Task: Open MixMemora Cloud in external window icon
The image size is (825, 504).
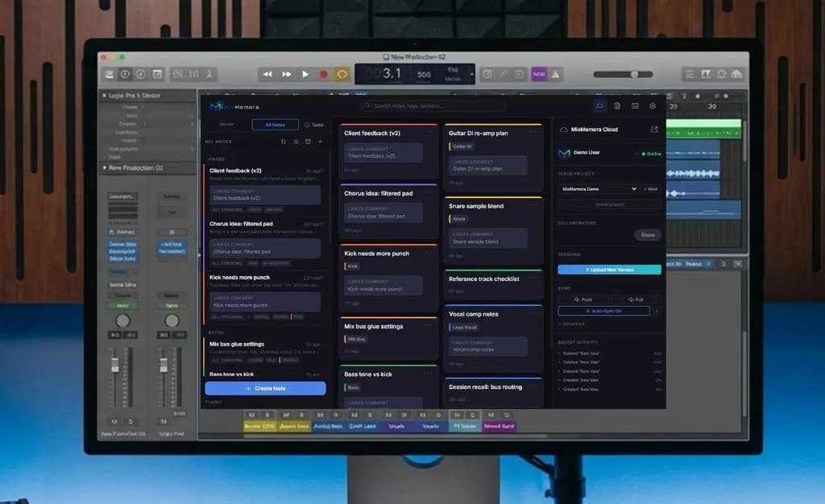Action: (654, 130)
